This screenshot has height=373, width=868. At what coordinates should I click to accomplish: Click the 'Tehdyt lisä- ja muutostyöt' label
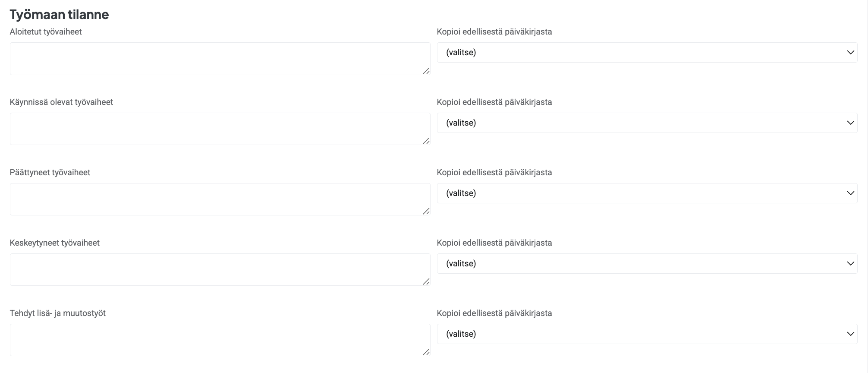[58, 313]
